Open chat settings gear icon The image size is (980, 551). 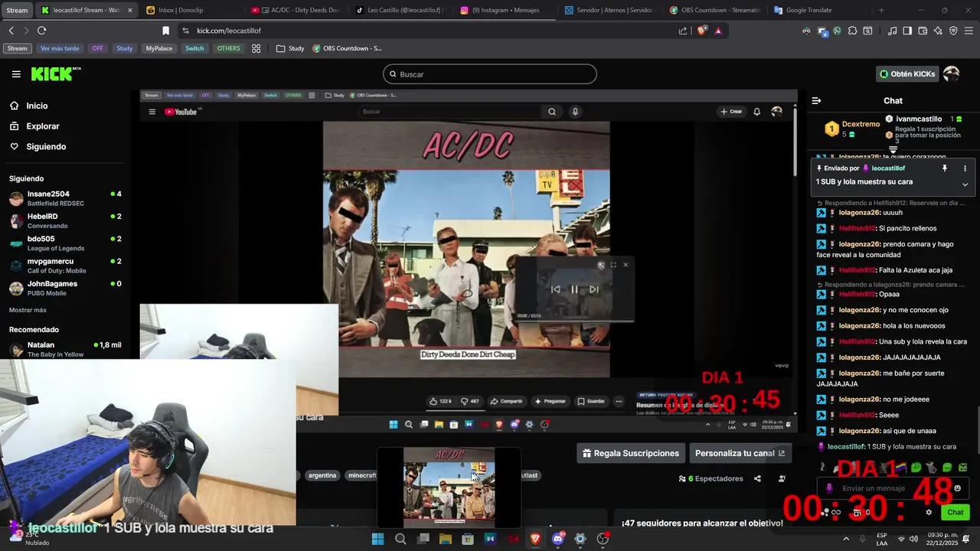click(x=929, y=512)
